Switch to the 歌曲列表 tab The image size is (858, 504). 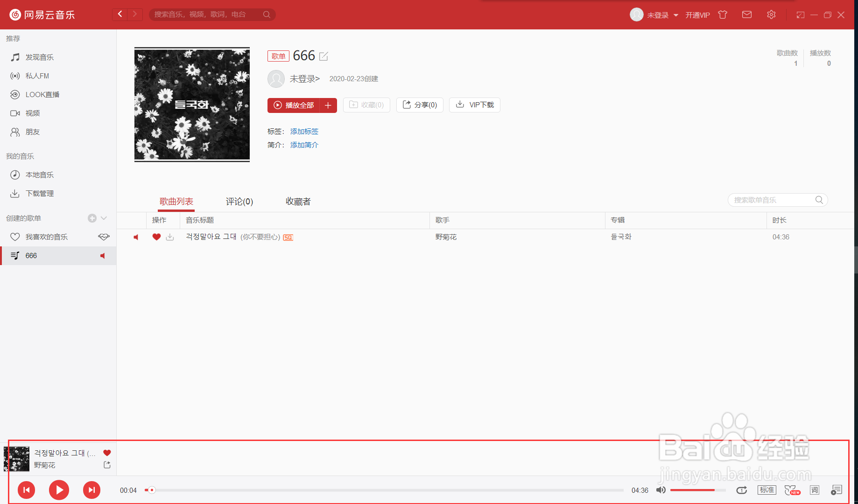(176, 202)
